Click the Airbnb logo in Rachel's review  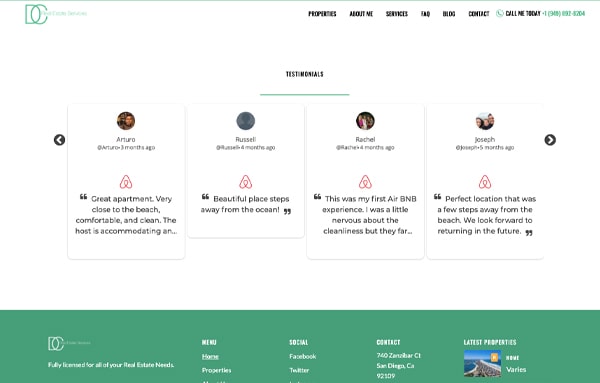click(365, 182)
